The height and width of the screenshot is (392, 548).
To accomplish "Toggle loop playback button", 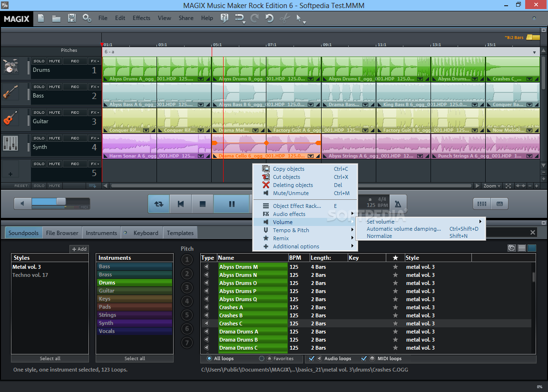I will pos(159,204).
